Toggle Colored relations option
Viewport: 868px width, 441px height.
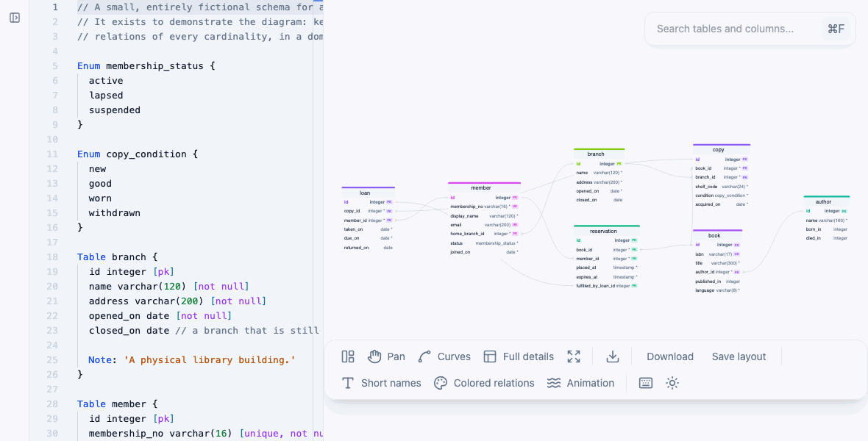pos(484,383)
